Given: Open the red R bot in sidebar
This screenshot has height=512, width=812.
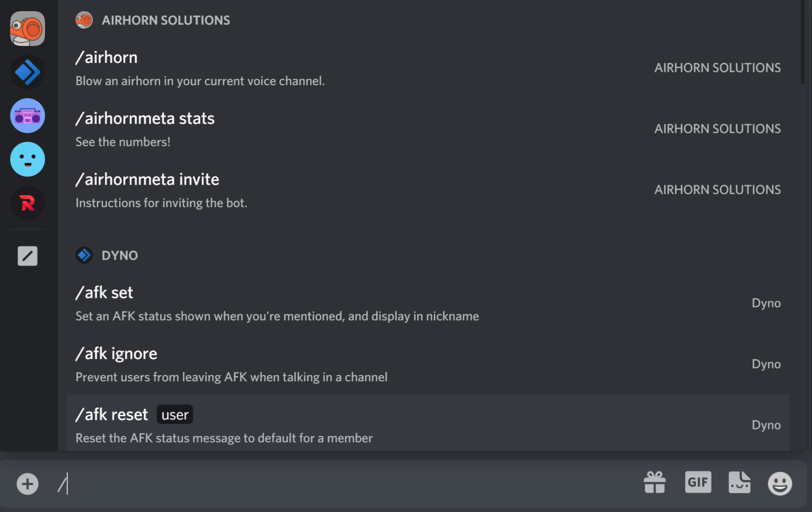Looking at the screenshot, I should coord(27,203).
